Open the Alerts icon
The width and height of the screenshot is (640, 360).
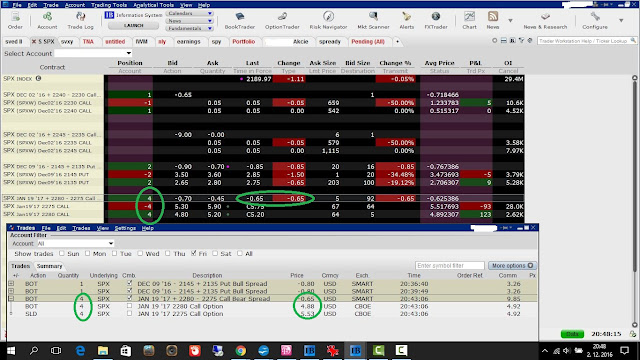pyautogui.click(x=407, y=20)
